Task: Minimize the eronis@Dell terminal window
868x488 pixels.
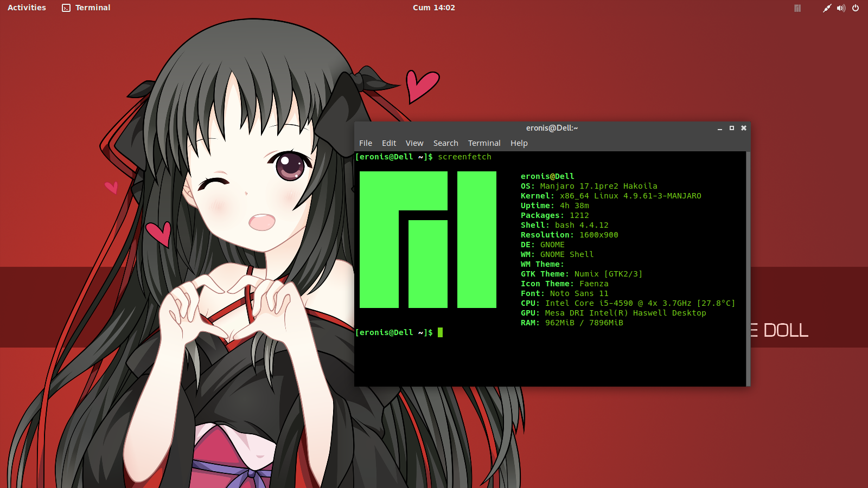Action: 720,129
